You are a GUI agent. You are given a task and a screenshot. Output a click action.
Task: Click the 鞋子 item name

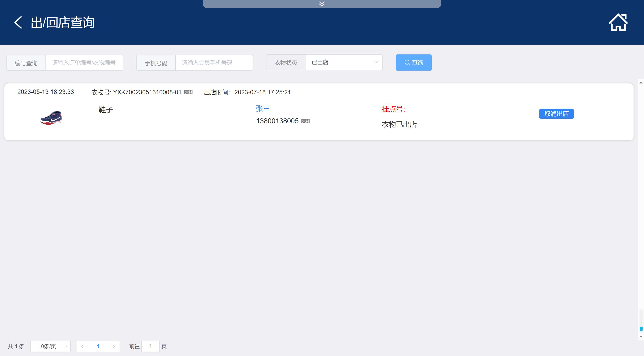point(105,110)
